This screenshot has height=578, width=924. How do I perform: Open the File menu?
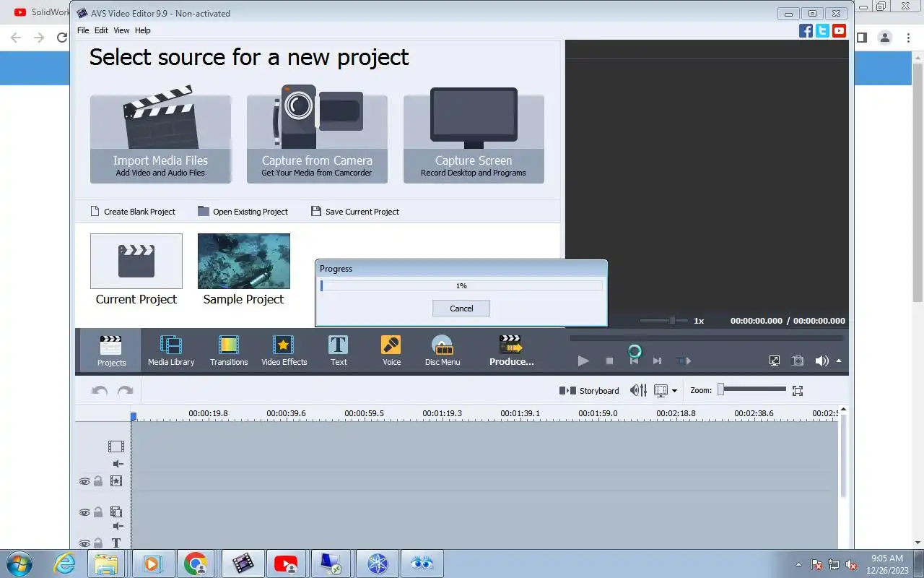(83, 30)
